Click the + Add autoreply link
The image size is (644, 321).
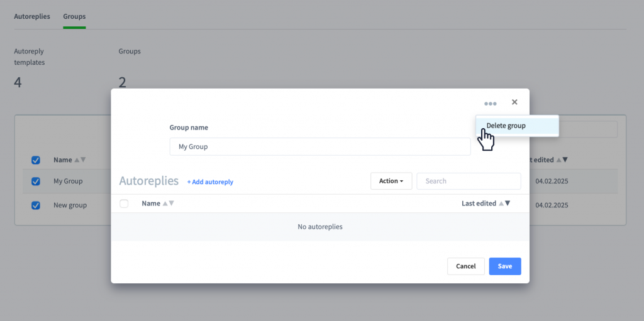pos(210,182)
